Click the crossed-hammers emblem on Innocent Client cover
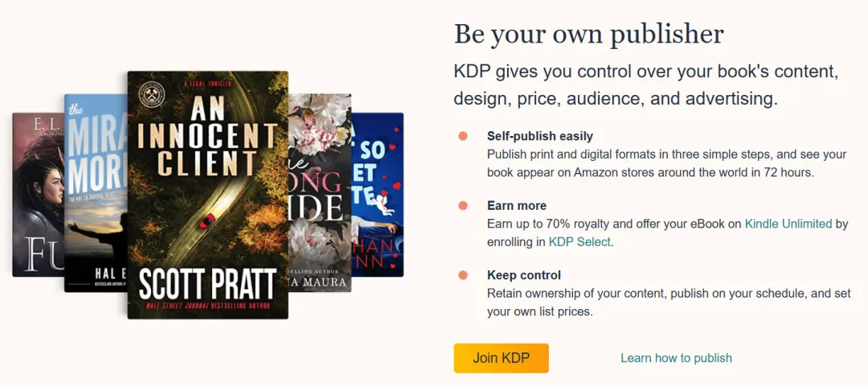868x387 pixels. (x=150, y=92)
